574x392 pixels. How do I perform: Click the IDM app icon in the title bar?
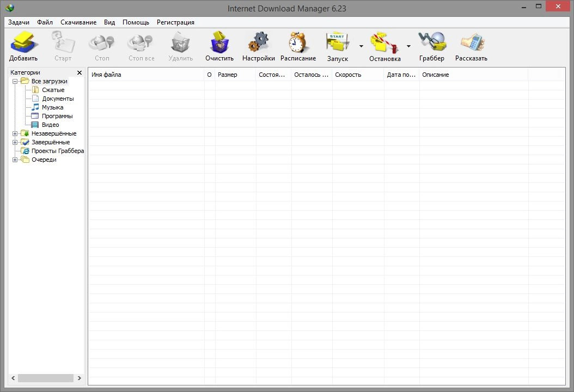(x=10, y=8)
